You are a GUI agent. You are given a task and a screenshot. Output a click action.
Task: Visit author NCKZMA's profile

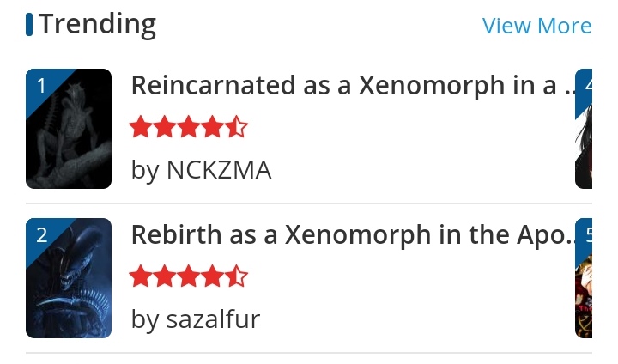coord(202,170)
